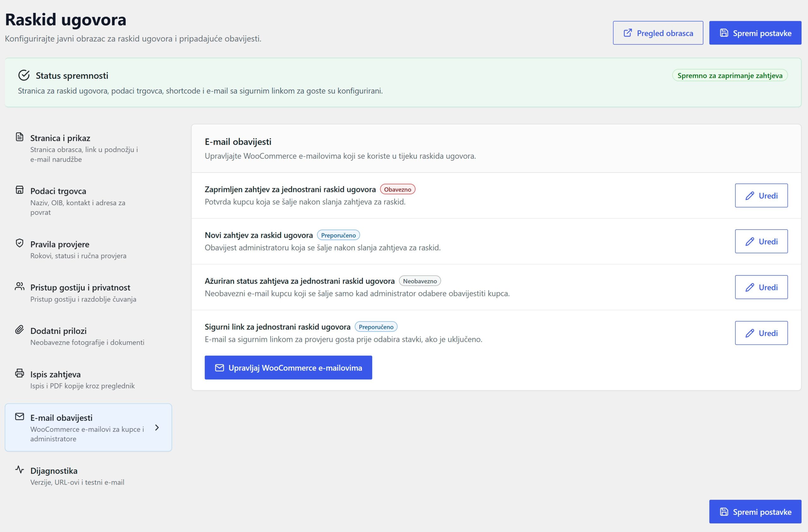This screenshot has height=532, width=808.
Task: Click the Zaprimljen zahtjev za jednostrani raskid title
Action: [x=290, y=189]
